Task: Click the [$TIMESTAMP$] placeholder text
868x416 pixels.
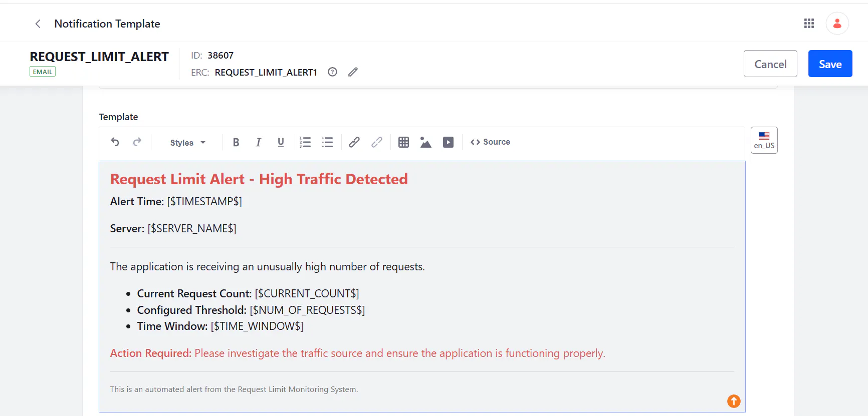Action: point(204,202)
